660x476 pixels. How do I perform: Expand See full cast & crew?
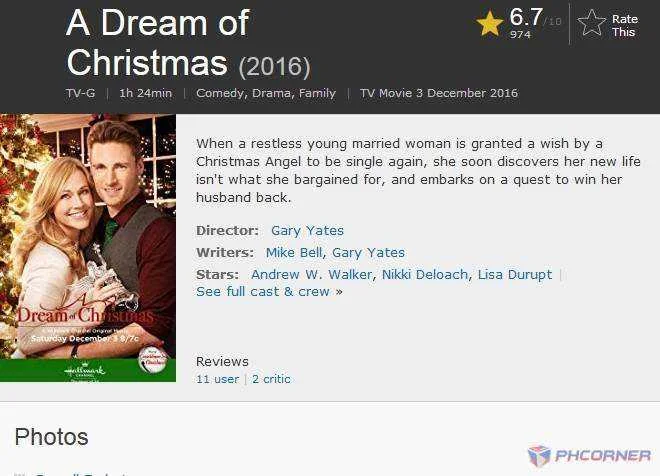(269, 292)
